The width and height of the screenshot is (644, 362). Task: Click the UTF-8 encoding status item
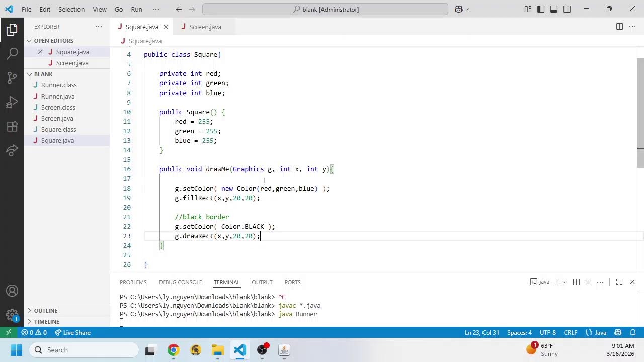pyautogui.click(x=548, y=332)
